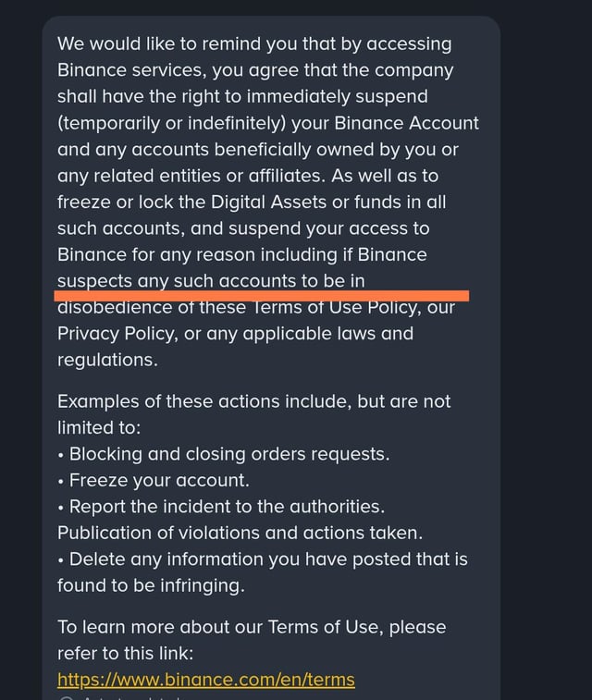Click the 'We would like to remind you' opening line
Screen dimensions: 592x700
coord(254,44)
